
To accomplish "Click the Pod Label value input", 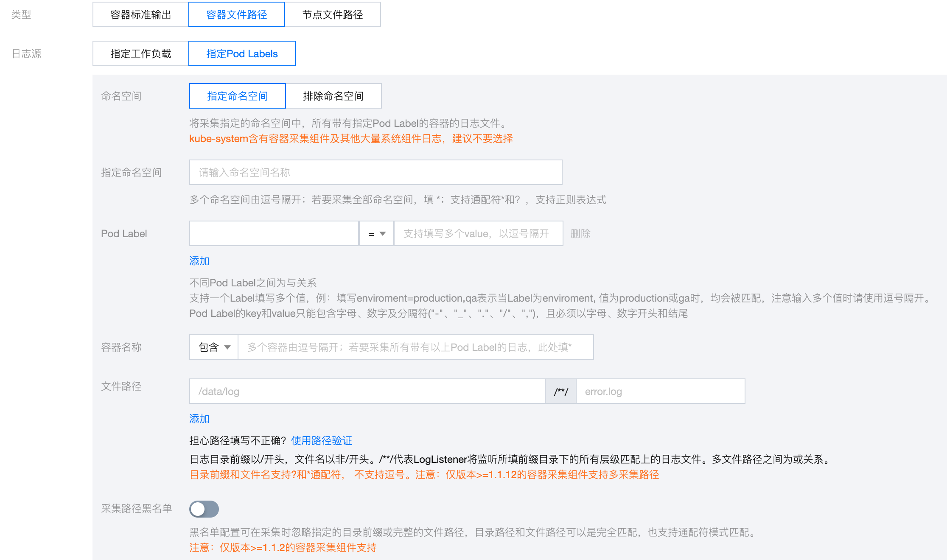I will [x=478, y=234].
